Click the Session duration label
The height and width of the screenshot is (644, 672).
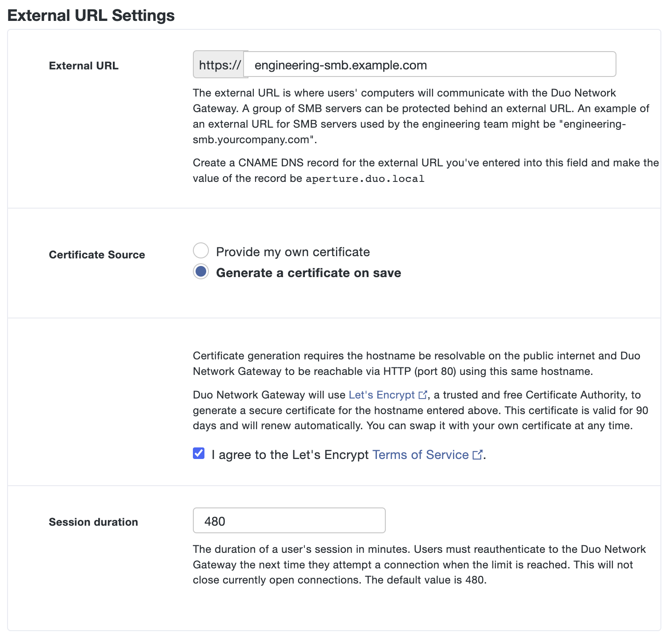93,522
